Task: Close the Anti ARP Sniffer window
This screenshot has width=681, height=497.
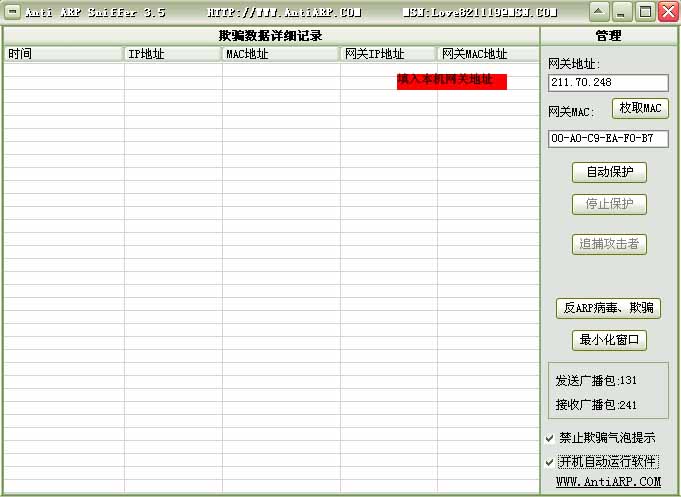Action: coord(668,12)
